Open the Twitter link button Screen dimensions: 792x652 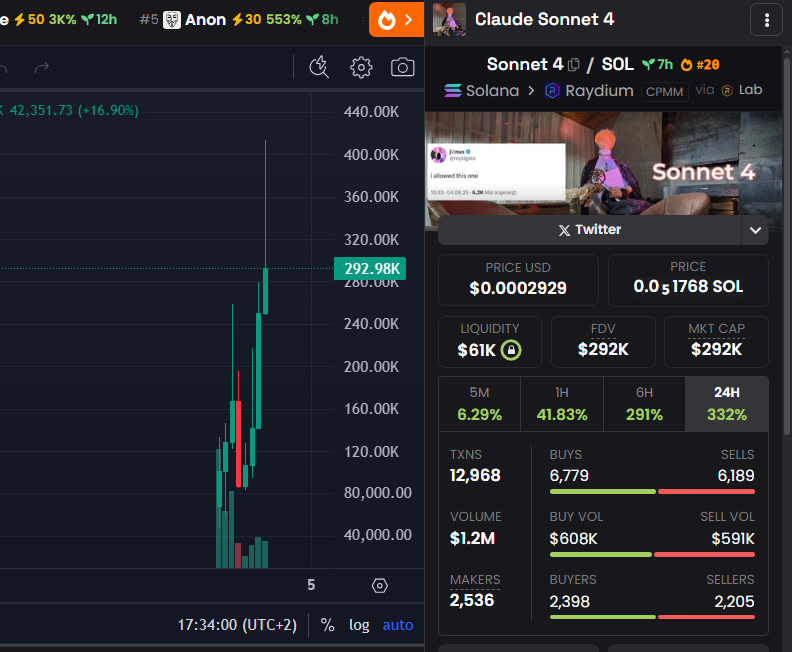pos(589,230)
